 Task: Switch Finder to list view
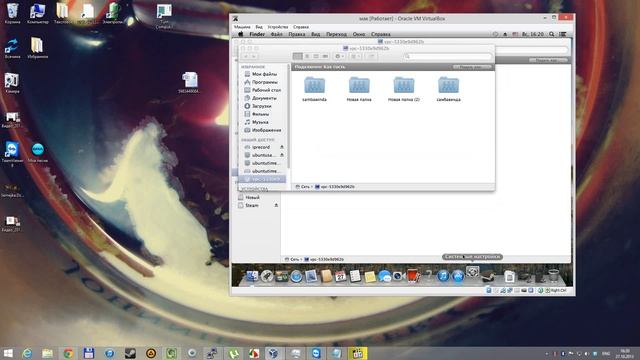pyautogui.click(x=307, y=56)
